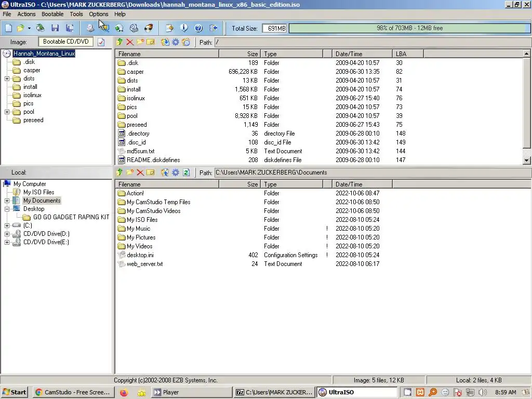Expand the pool folder tree node
532x399 pixels.
coord(7,112)
